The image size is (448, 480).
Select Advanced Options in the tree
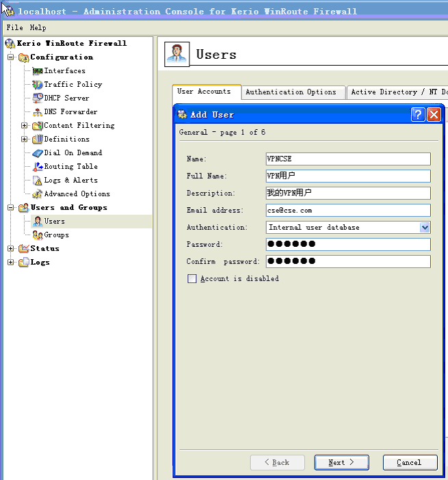coord(77,194)
